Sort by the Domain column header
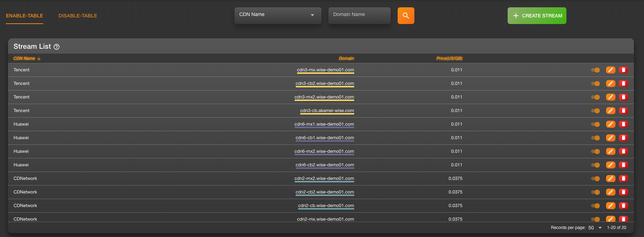644x237 pixels. click(347, 58)
